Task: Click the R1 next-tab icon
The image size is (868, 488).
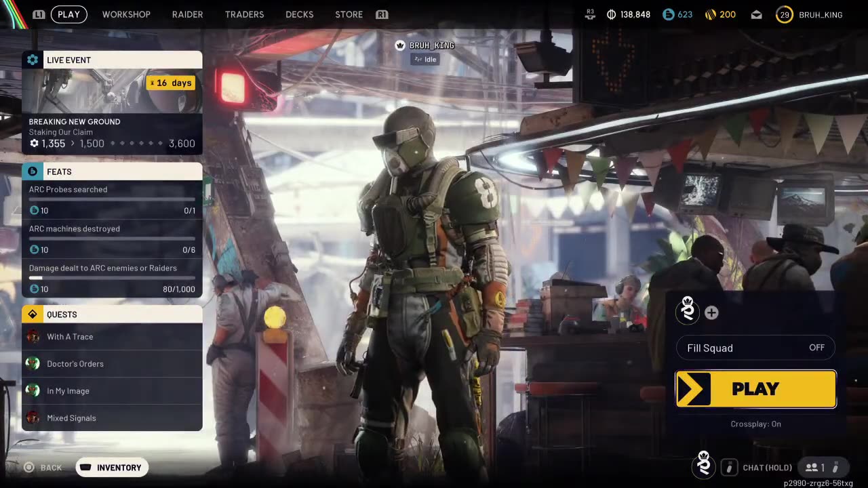Action: click(382, 14)
